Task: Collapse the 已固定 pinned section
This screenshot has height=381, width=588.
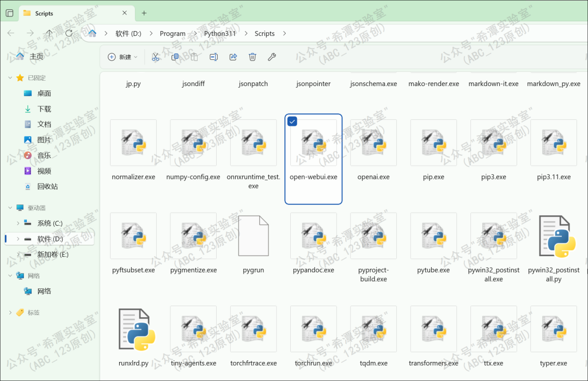Action: click(x=10, y=78)
